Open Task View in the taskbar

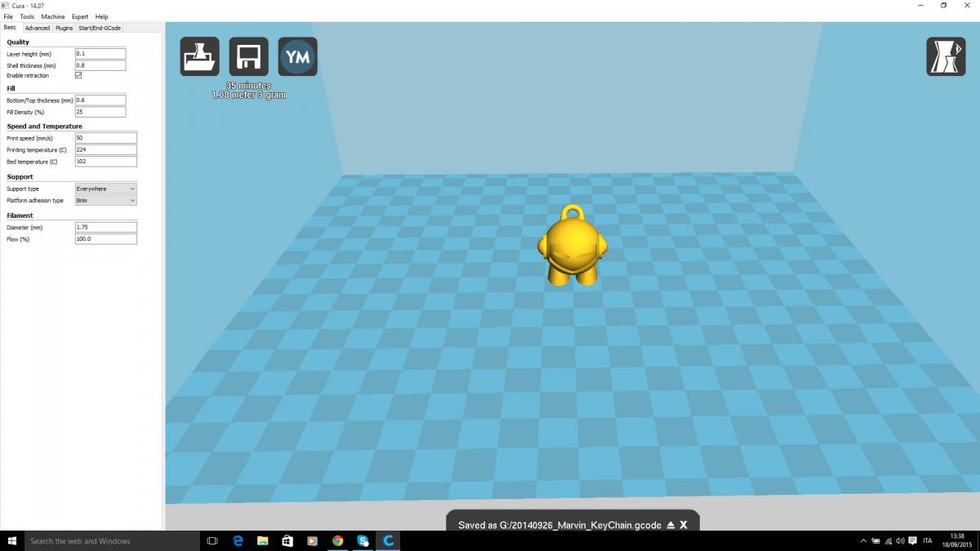[212, 540]
